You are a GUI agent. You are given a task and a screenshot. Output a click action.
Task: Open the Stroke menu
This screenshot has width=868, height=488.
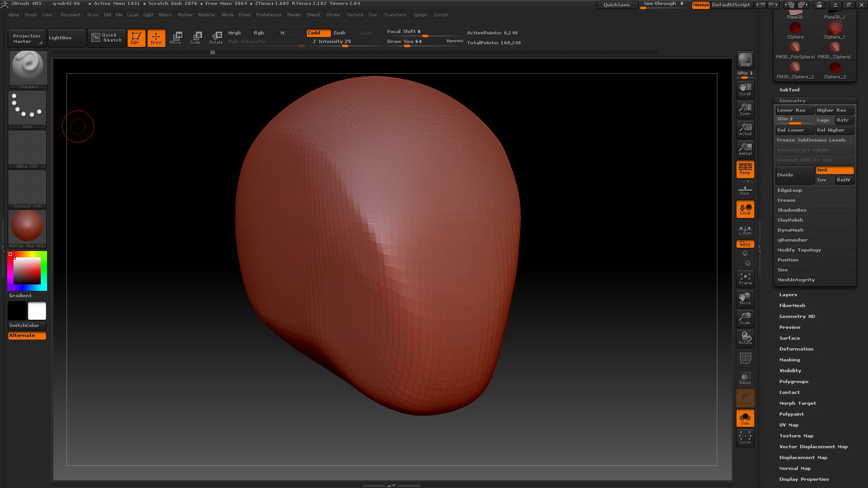click(333, 15)
